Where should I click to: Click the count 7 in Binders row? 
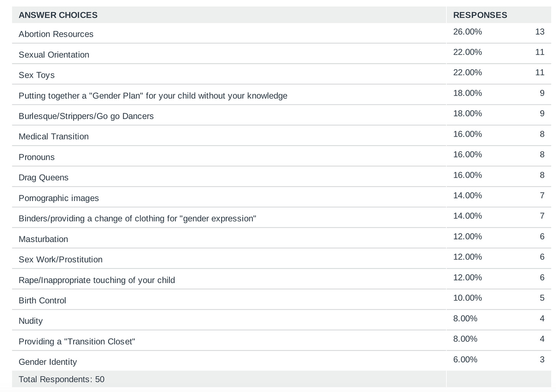(x=542, y=216)
